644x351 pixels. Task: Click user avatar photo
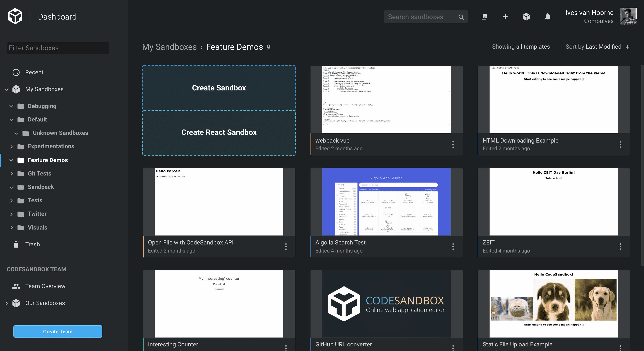tap(628, 16)
